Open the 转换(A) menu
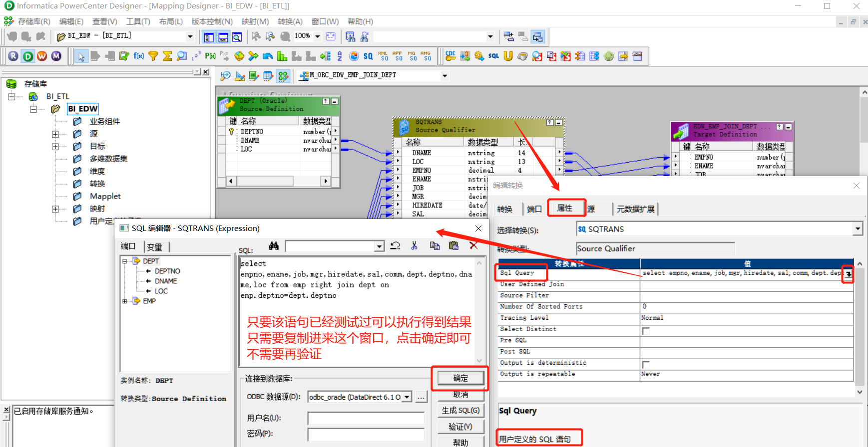The image size is (868, 447). point(290,21)
